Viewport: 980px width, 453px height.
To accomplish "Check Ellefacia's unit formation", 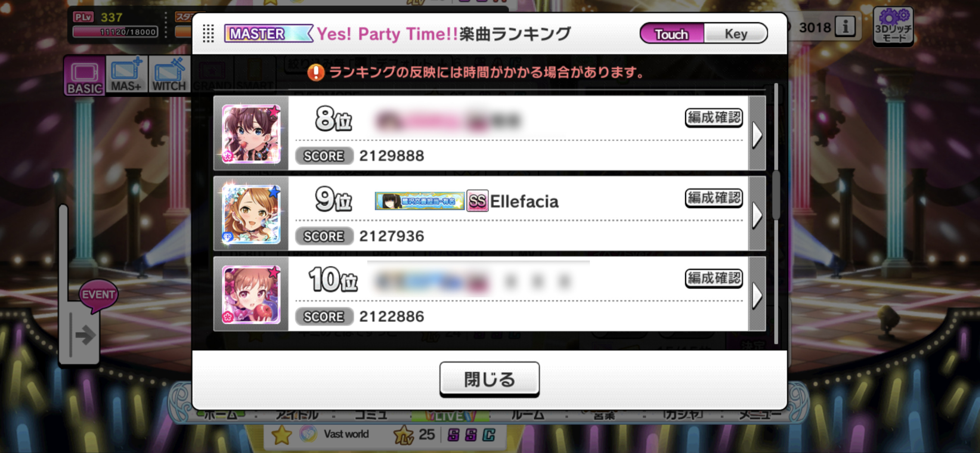I will [714, 198].
